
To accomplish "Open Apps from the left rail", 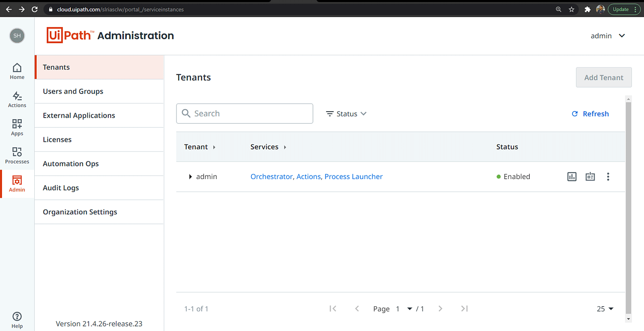I will click(x=17, y=127).
